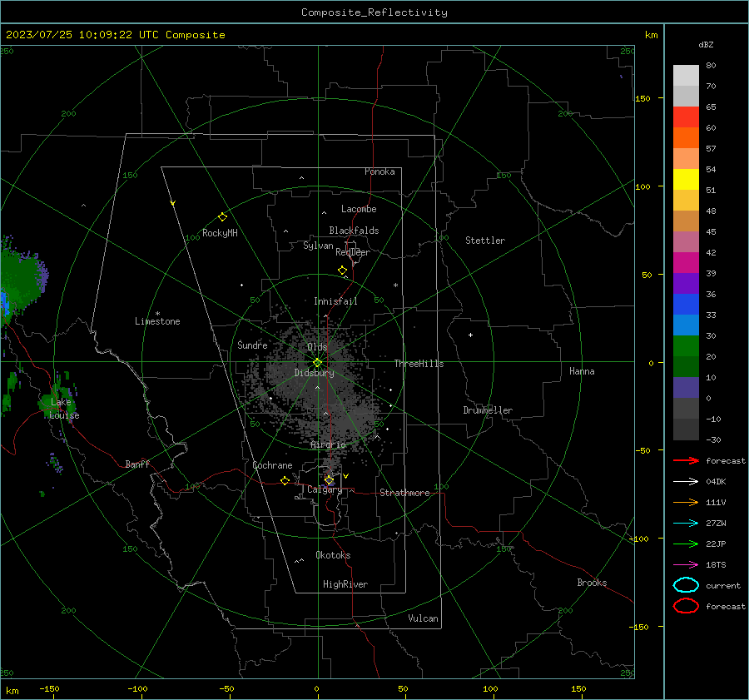Select the light gray 70-80 dBZ swatch
The width and height of the screenshot is (749, 700).
click(x=686, y=76)
